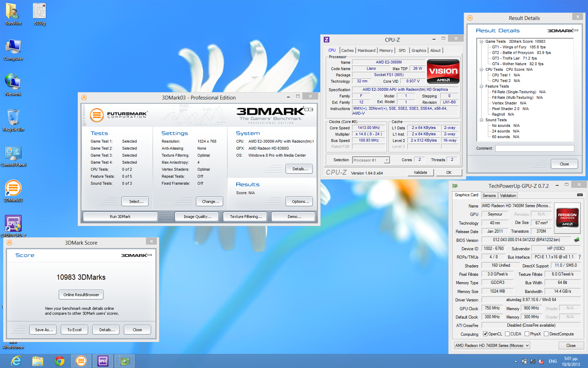Open Google Chrome from the taskbar
This screenshot has height=368, width=588.
(59, 361)
